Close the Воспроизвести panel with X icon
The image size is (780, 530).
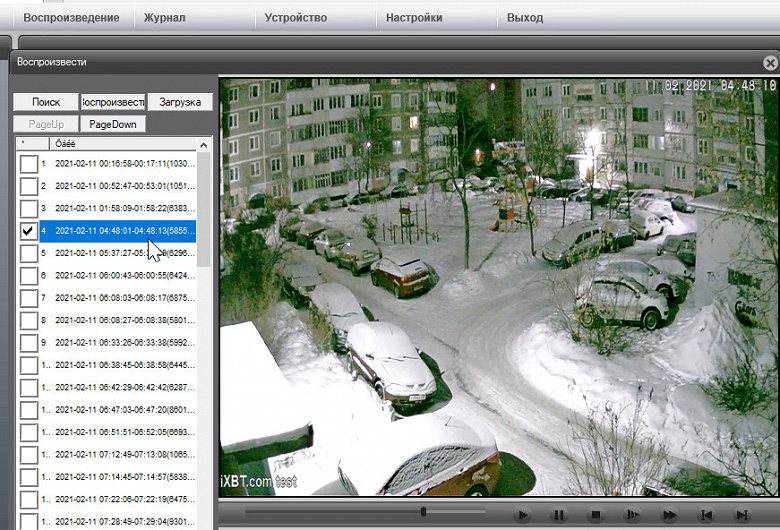(x=770, y=63)
